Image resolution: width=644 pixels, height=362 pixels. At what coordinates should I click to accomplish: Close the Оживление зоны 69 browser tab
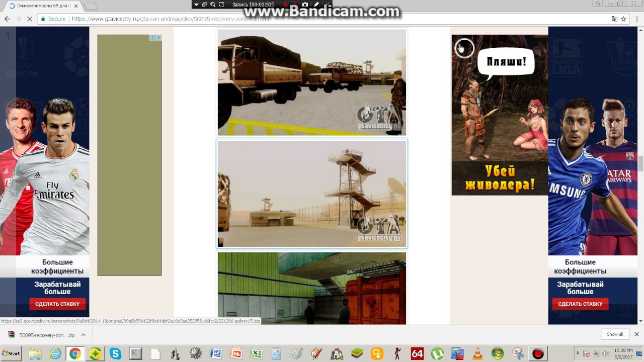tap(76, 6)
